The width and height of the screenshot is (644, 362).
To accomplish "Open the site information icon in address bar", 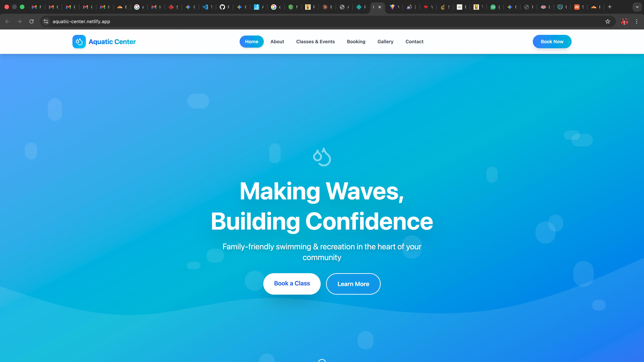I will coord(46,21).
